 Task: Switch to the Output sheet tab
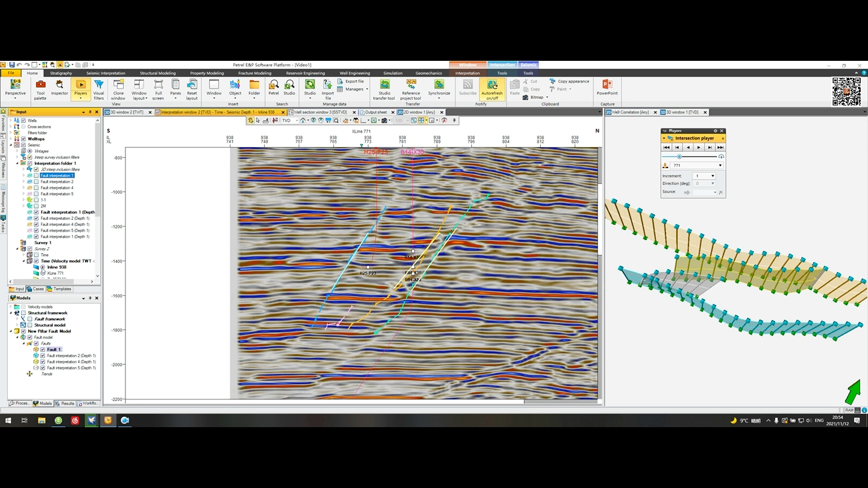[376, 112]
